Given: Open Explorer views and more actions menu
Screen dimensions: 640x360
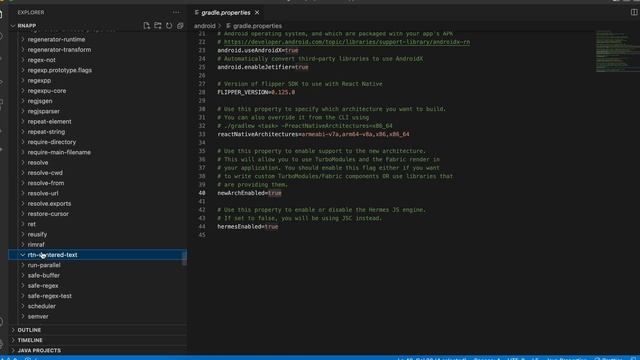Looking at the screenshot, I should [x=176, y=13].
